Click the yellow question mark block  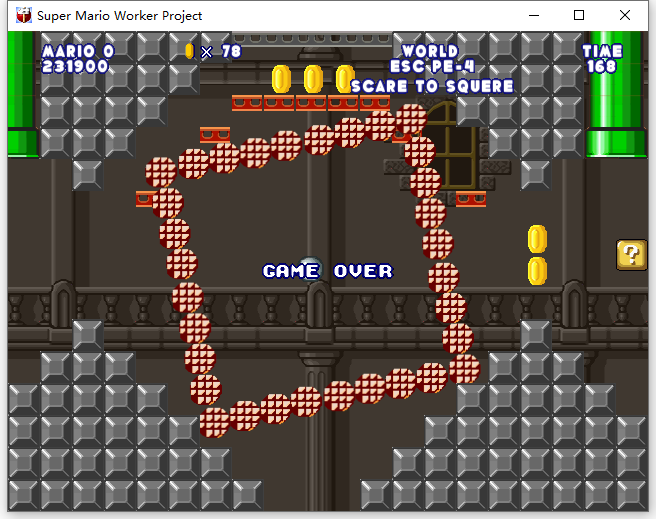pos(632,255)
